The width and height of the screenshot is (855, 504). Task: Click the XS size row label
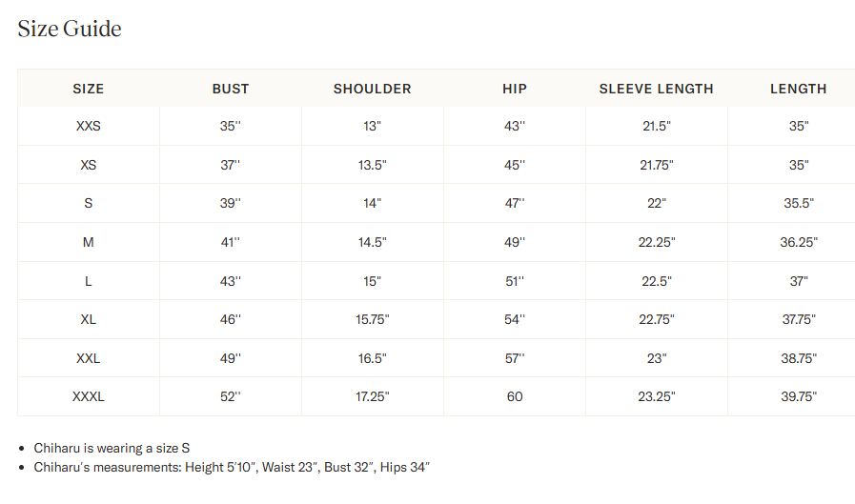[x=89, y=165]
